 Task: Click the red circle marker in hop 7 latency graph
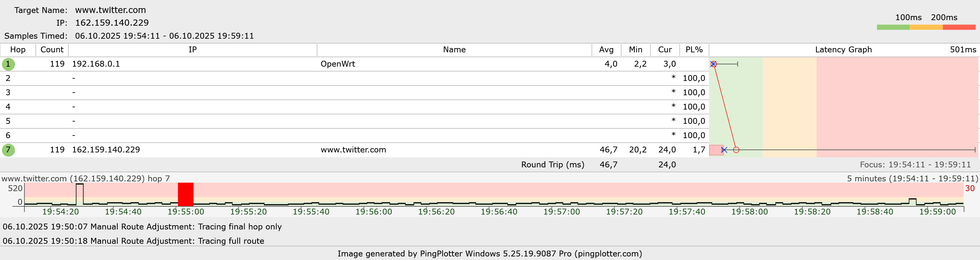[736, 150]
